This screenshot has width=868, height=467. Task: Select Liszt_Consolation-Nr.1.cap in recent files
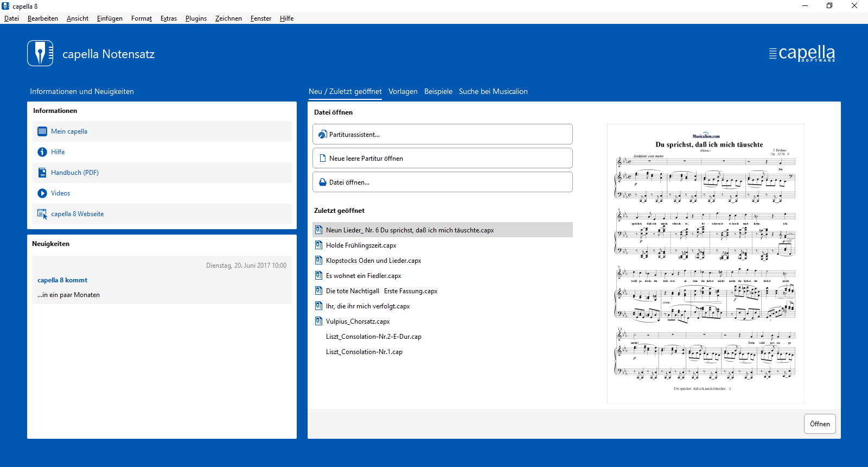tap(364, 352)
